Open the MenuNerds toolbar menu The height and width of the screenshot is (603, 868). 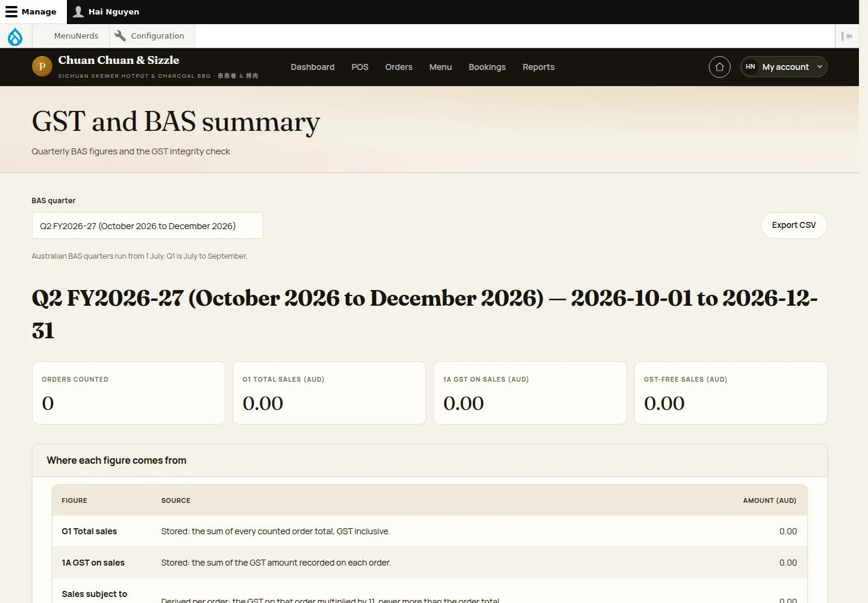click(x=76, y=36)
